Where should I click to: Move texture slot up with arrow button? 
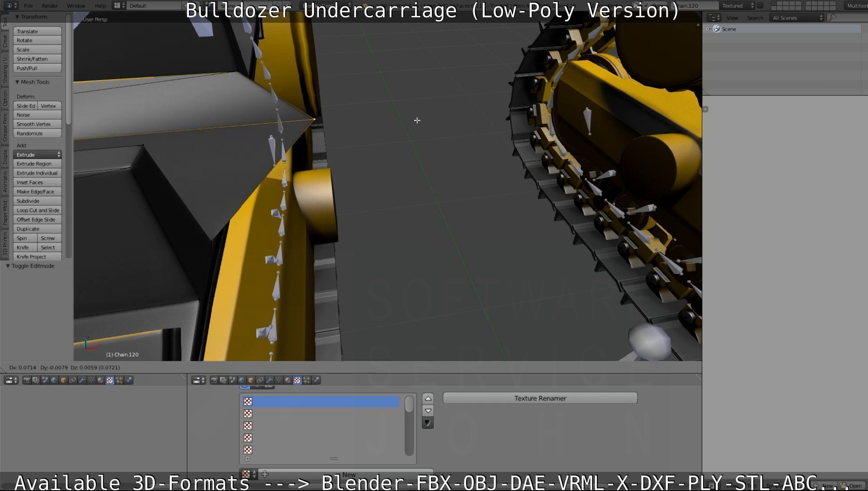click(x=428, y=399)
